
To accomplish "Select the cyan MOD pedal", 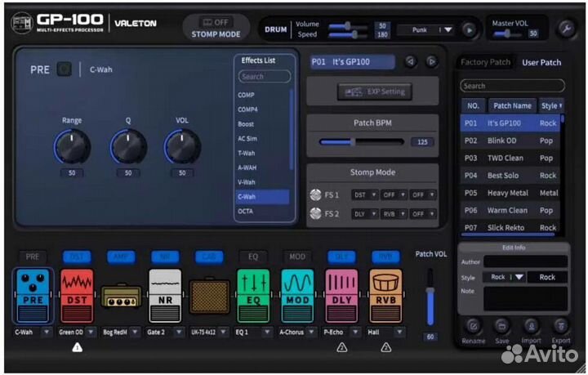I will tap(297, 296).
